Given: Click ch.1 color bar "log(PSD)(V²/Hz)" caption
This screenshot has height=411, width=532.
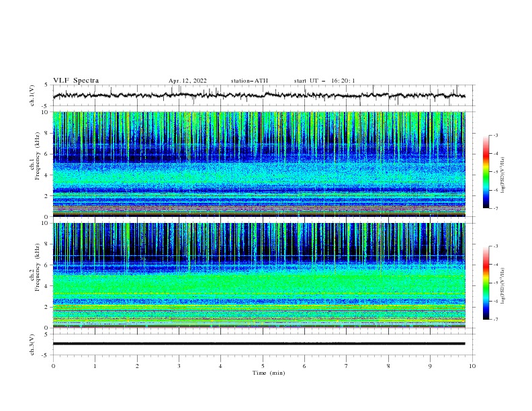Looking at the screenshot, I should (x=503, y=175).
